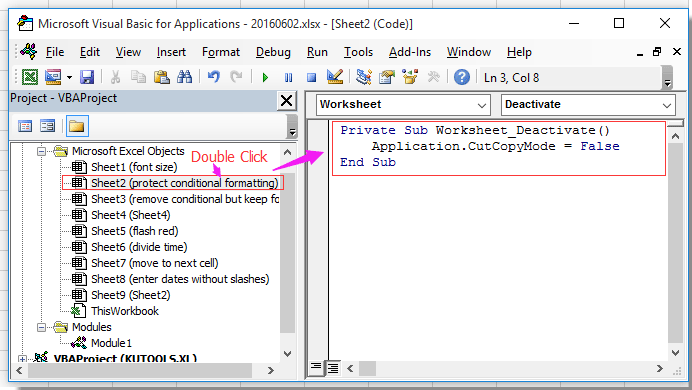Open the Insert menu
Screen dimensions: 692x390
pyautogui.click(x=171, y=52)
